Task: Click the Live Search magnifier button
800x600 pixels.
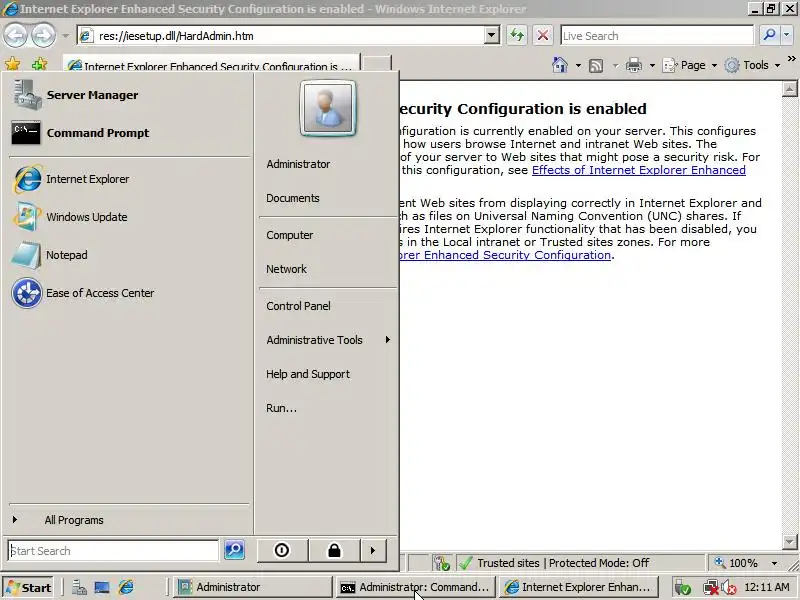Action: coord(768,35)
